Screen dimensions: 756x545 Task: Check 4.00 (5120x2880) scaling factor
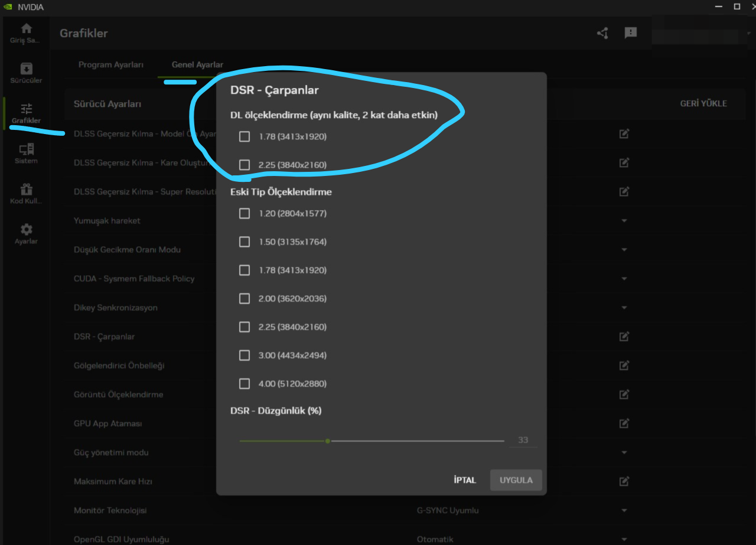245,384
